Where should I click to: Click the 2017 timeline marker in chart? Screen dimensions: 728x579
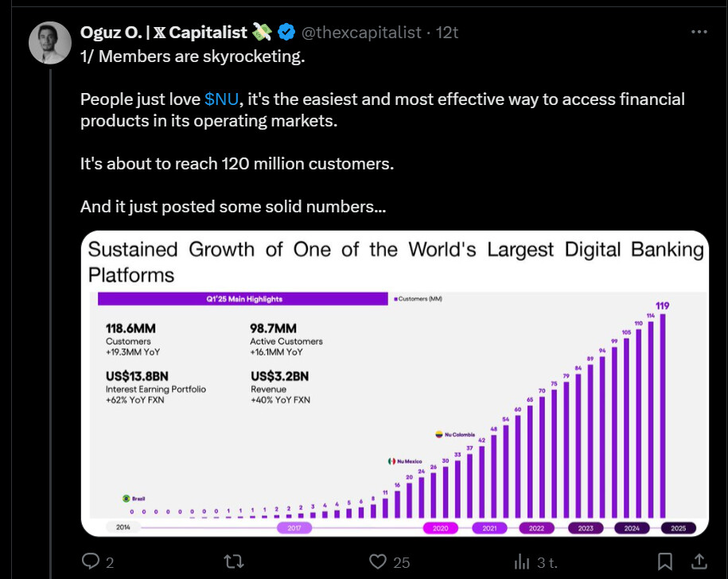click(293, 527)
